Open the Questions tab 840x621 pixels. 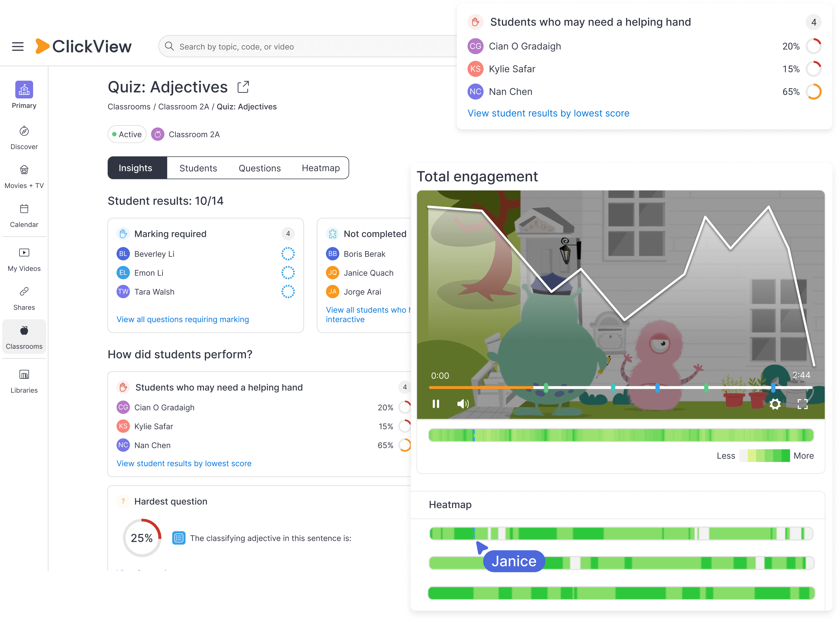pos(260,168)
